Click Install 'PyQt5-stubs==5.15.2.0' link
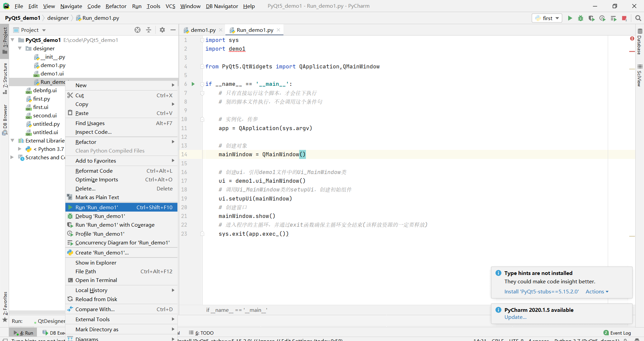 pos(542,292)
